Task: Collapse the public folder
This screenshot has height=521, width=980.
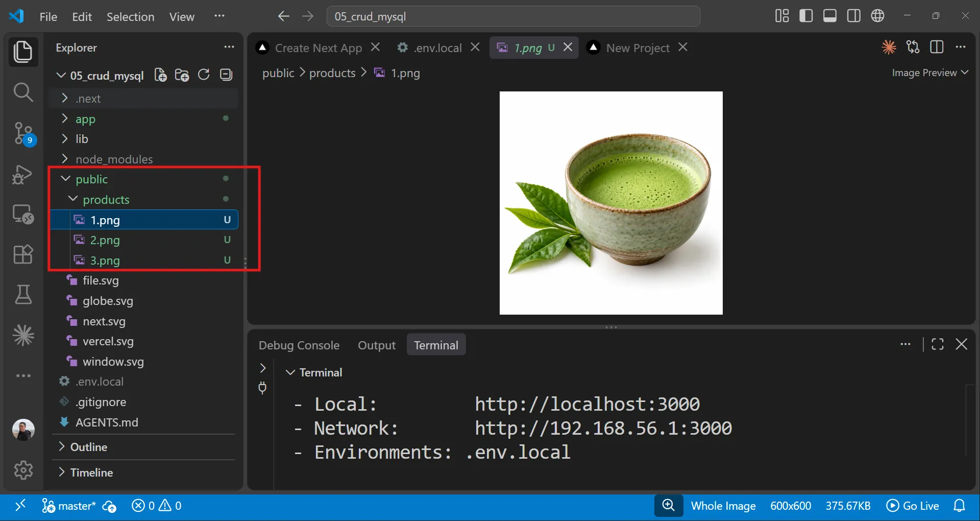Action: pyautogui.click(x=144, y=179)
